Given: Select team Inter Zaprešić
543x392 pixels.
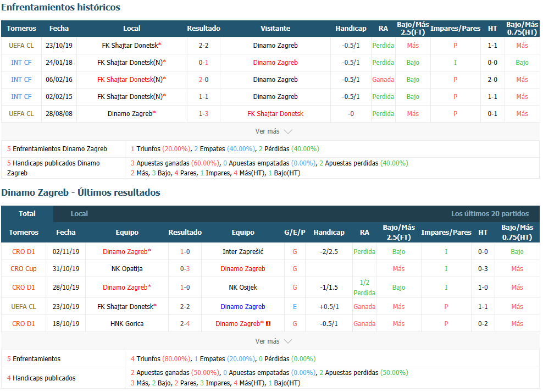Looking at the screenshot, I should pos(243,251).
